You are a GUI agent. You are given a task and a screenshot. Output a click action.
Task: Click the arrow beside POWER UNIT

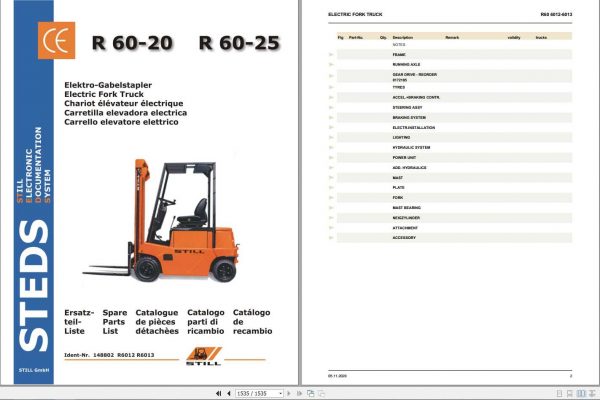(331, 158)
